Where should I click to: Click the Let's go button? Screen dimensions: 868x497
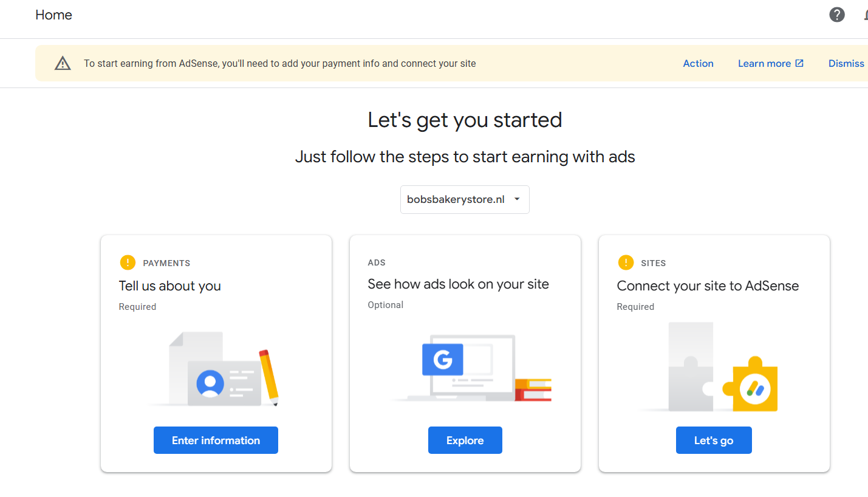(x=714, y=440)
